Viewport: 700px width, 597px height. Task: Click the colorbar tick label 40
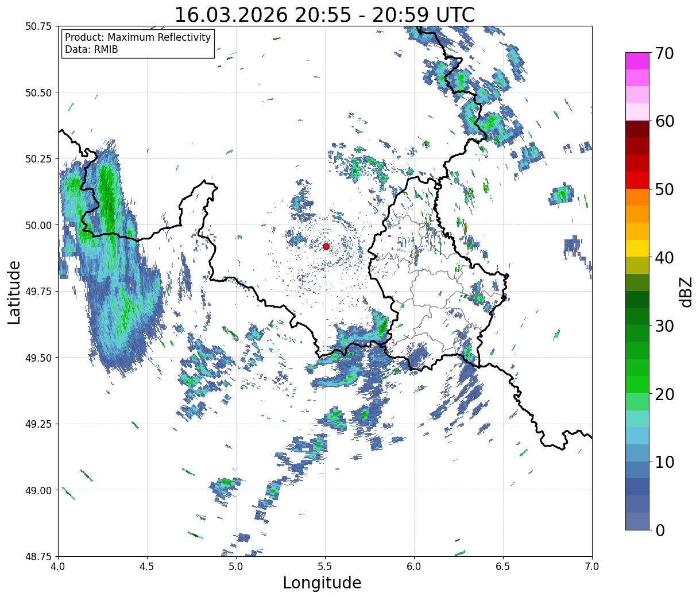[x=664, y=258]
